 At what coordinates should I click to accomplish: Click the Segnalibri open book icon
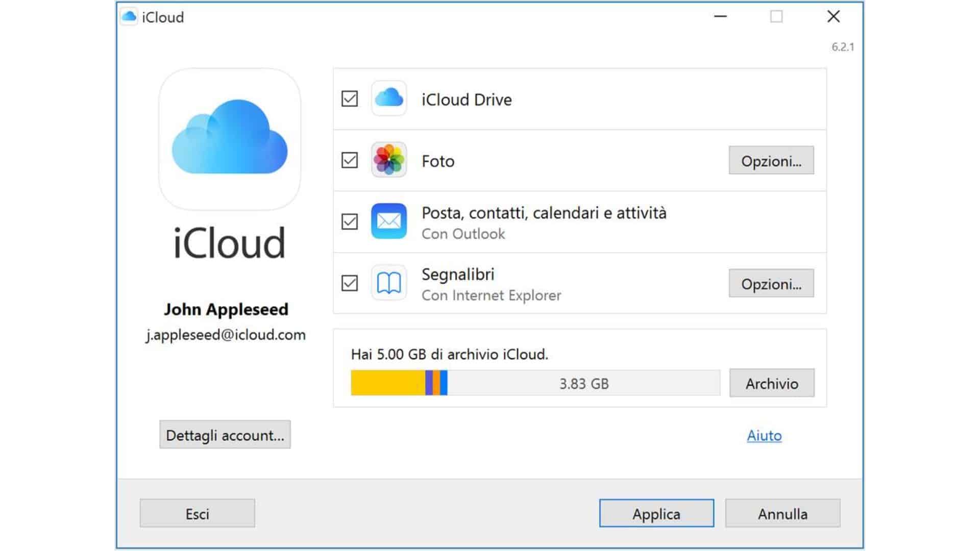coord(389,283)
